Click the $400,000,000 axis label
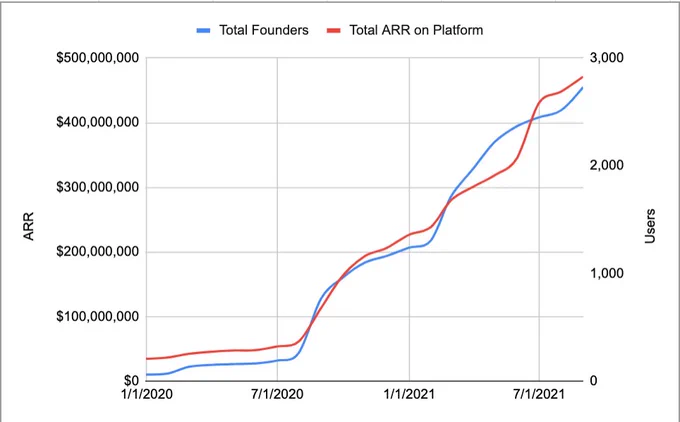 click(98, 123)
